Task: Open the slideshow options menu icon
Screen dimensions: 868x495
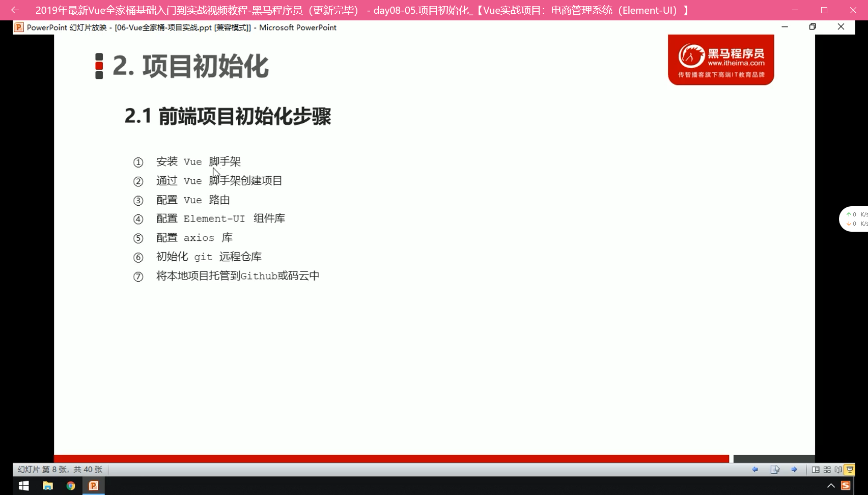Action: tap(775, 470)
